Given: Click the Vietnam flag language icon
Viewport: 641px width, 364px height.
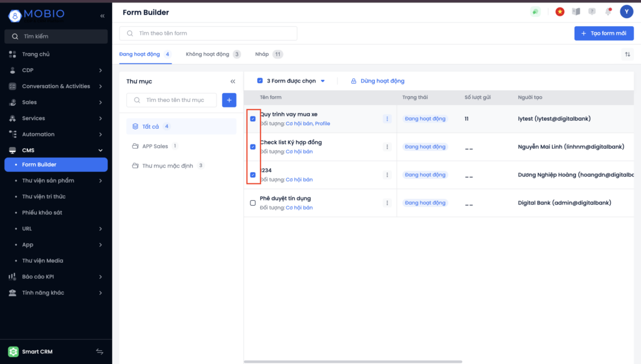Looking at the screenshot, I should pos(560,12).
